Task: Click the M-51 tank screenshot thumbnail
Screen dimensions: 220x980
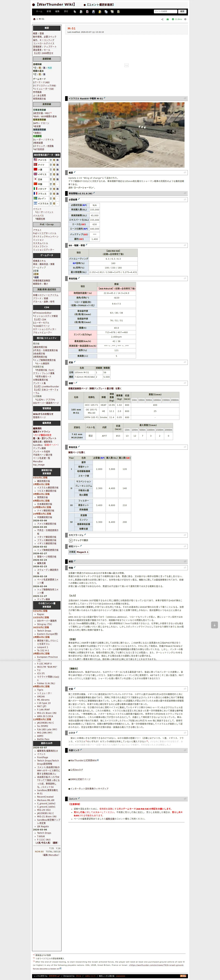Action: 126,135
